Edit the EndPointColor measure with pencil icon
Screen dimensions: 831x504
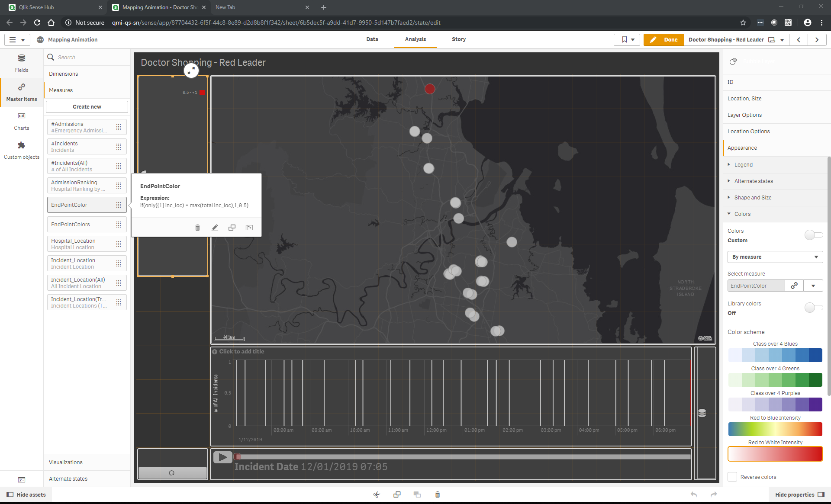pyautogui.click(x=215, y=227)
